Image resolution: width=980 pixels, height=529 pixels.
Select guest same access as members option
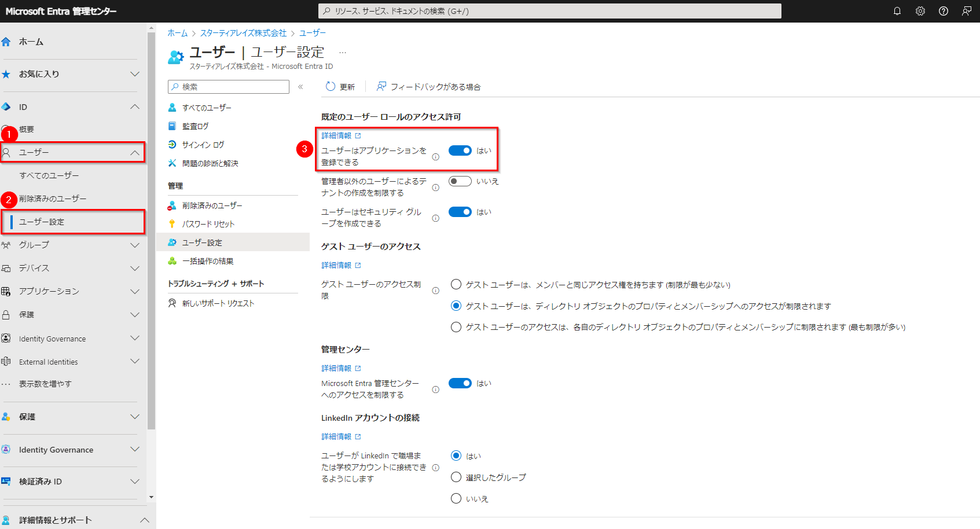coord(456,284)
